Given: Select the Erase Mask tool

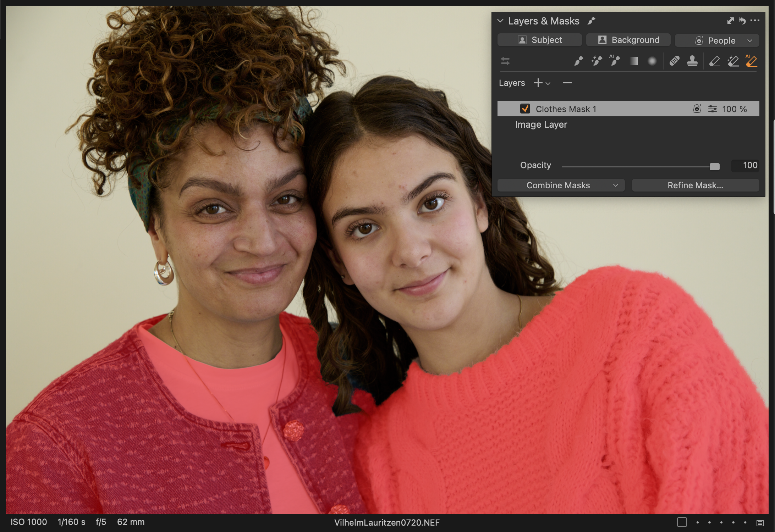Looking at the screenshot, I should (x=714, y=61).
